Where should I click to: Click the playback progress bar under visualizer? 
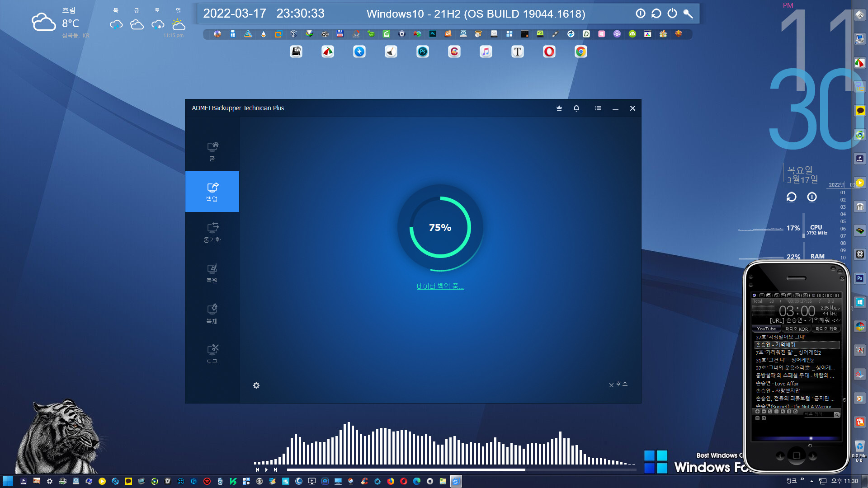pyautogui.click(x=462, y=470)
